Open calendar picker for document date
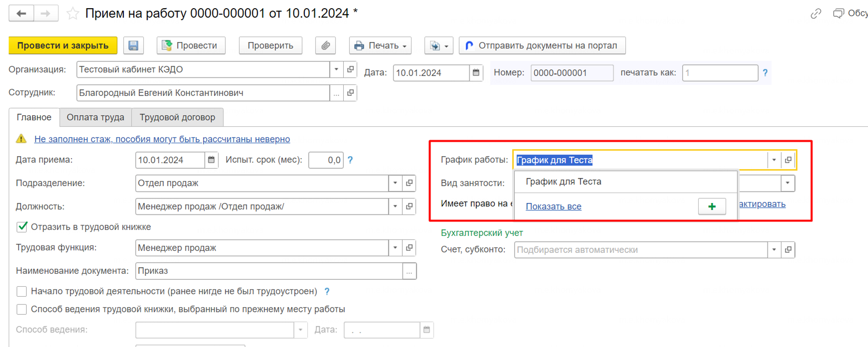The height and width of the screenshot is (347, 868). (476, 73)
